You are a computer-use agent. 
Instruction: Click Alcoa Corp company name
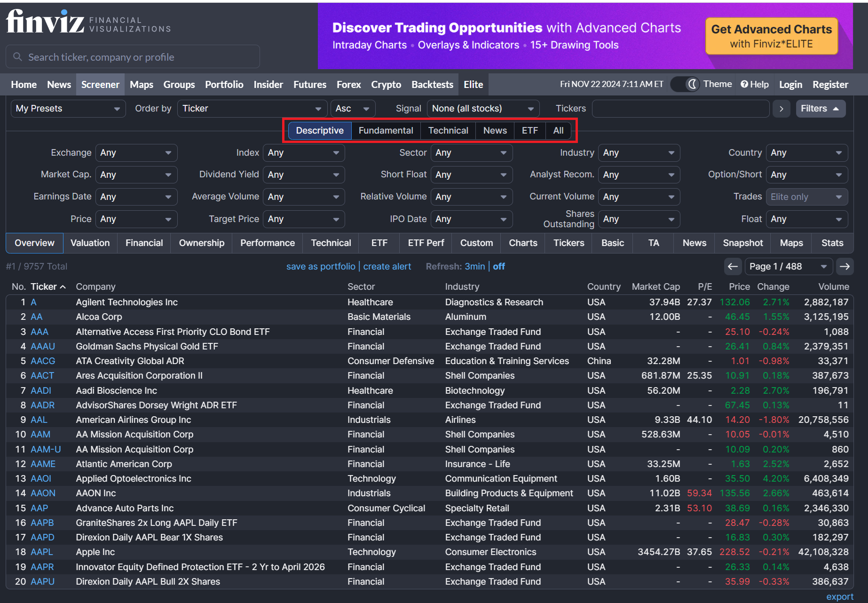[99, 317]
